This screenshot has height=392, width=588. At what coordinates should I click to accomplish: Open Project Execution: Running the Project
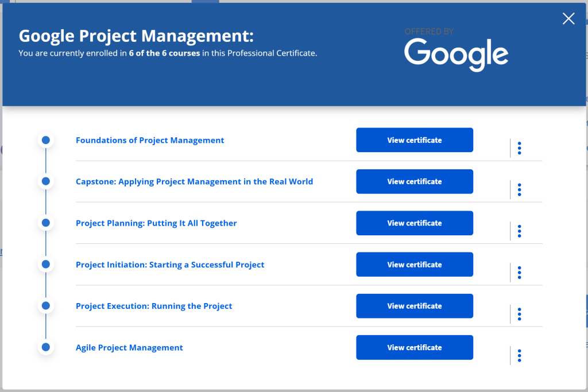[154, 306]
